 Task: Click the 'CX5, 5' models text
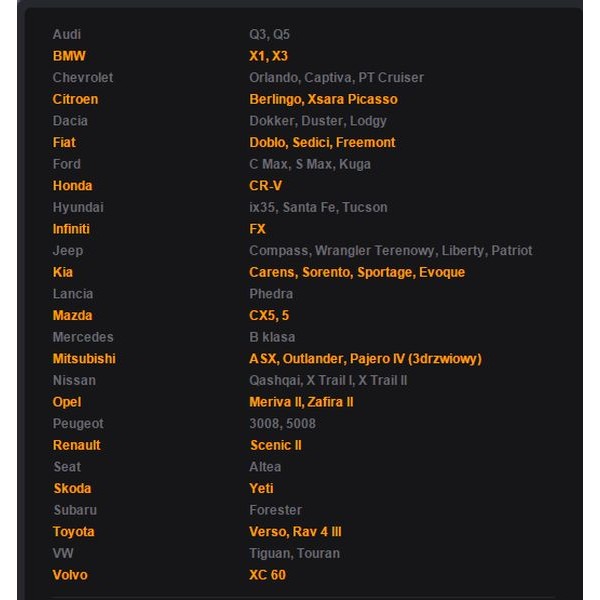269,315
